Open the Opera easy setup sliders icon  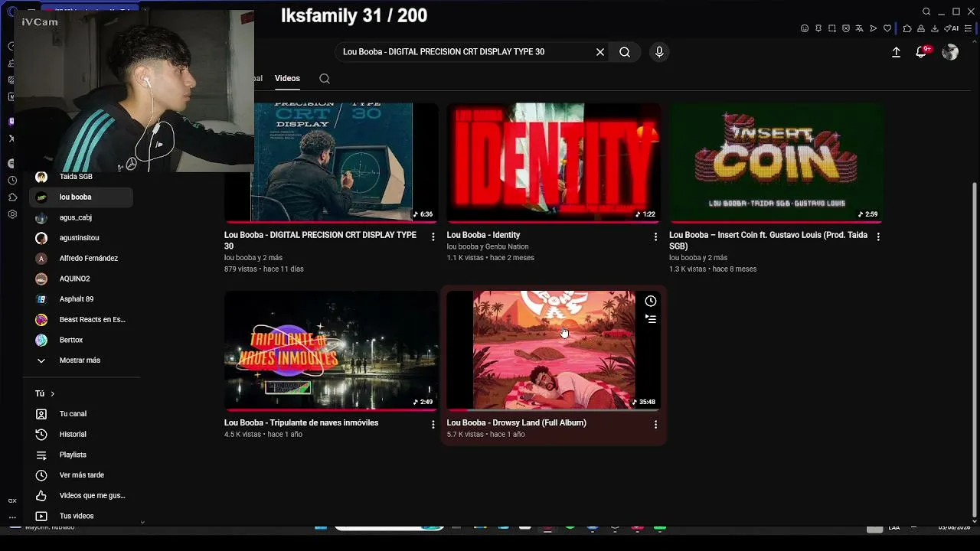[x=969, y=28]
